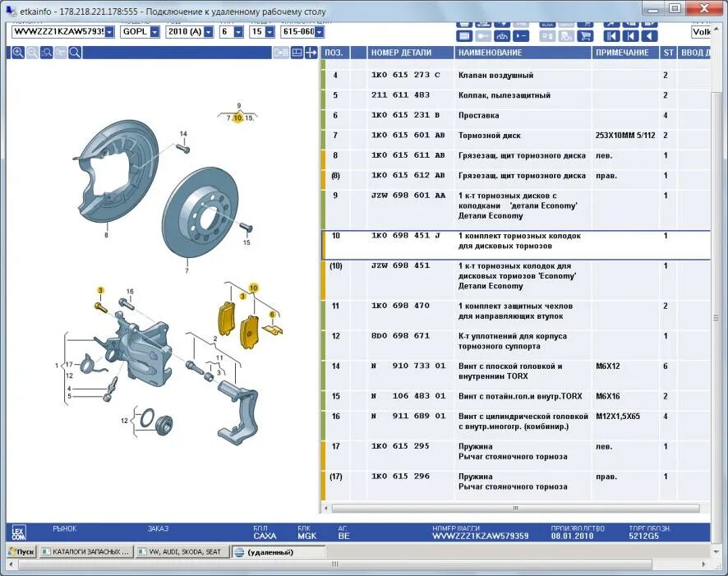Select part number 1K0 615 295
Viewport: 728px width, 576px height.
(x=400, y=446)
